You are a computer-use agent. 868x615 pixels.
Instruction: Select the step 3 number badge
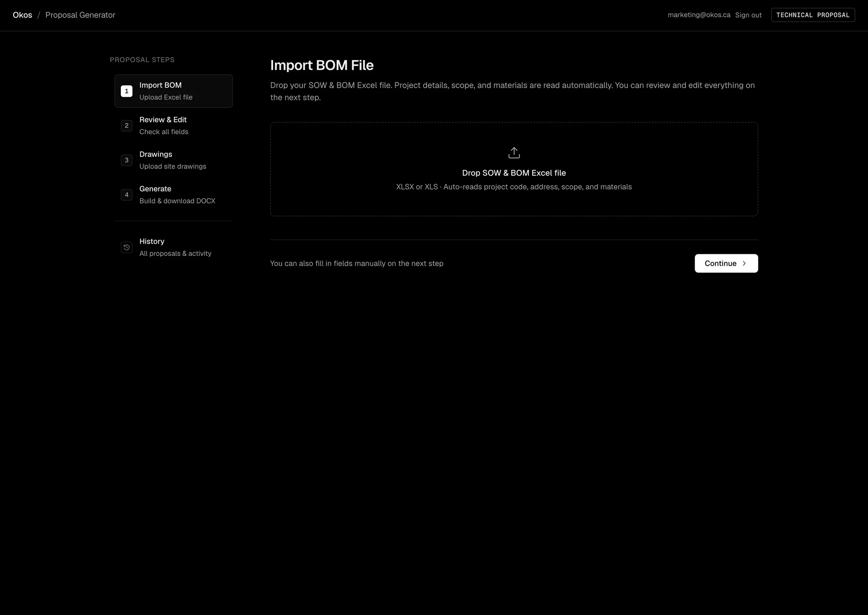[127, 160]
